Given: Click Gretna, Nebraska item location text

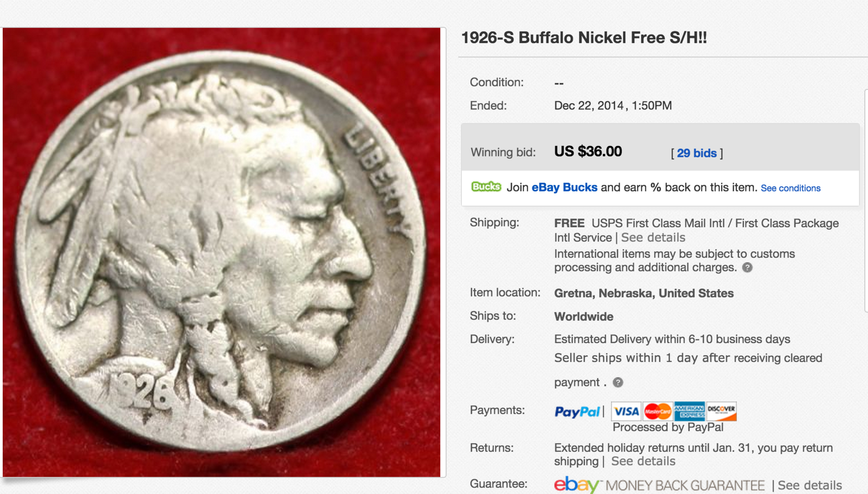Looking at the screenshot, I should [x=644, y=293].
